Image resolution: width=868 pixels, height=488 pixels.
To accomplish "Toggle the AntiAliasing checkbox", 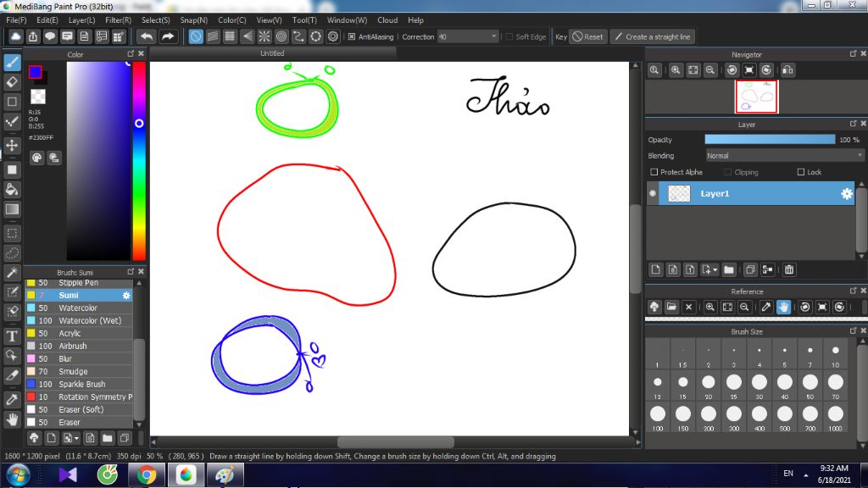I will coord(352,37).
